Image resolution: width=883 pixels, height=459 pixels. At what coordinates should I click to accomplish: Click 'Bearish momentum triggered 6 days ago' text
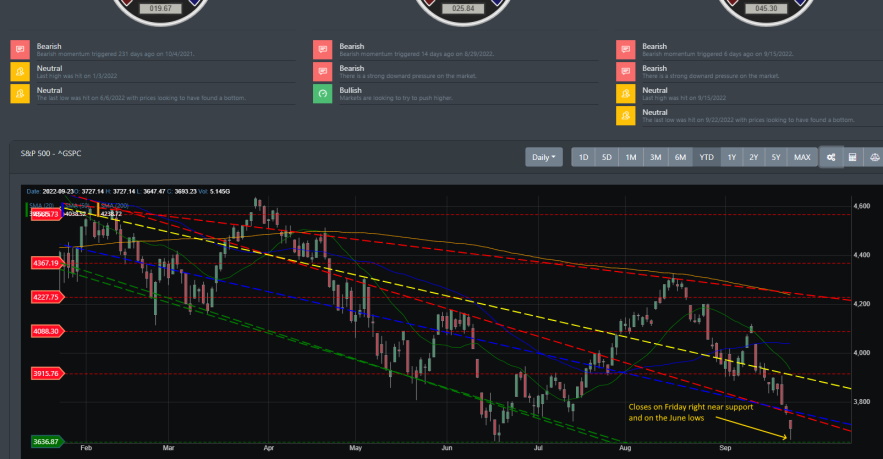click(x=718, y=54)
